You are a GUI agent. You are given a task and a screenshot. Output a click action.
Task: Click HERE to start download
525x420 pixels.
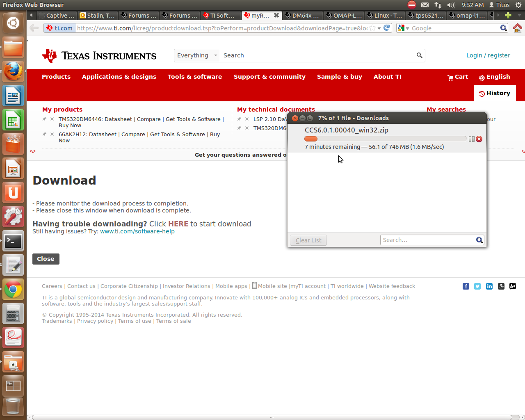pos(178,224)
